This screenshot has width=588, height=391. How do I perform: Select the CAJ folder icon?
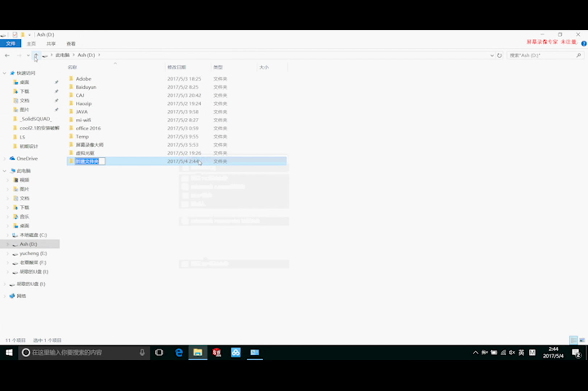click(x=71, y=95)
